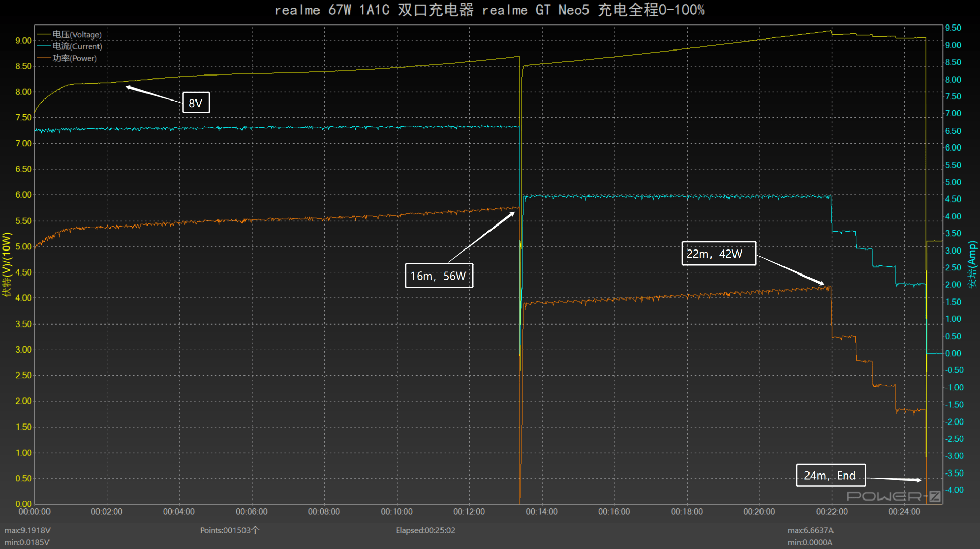Click the min:0.0185V status value
This screenshot has height=549, width=980.
click(27, 542)
